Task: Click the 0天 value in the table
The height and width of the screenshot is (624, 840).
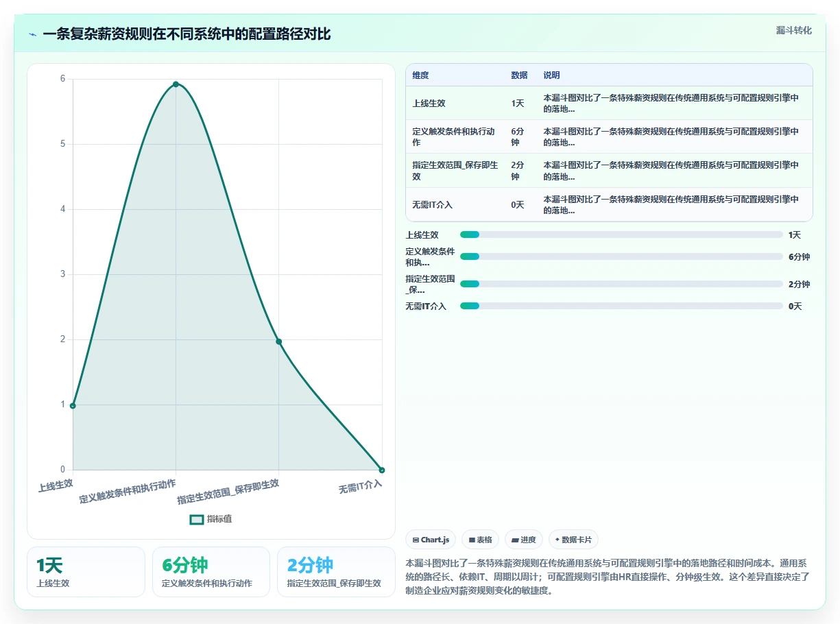Action: click(x=518, y=204)
